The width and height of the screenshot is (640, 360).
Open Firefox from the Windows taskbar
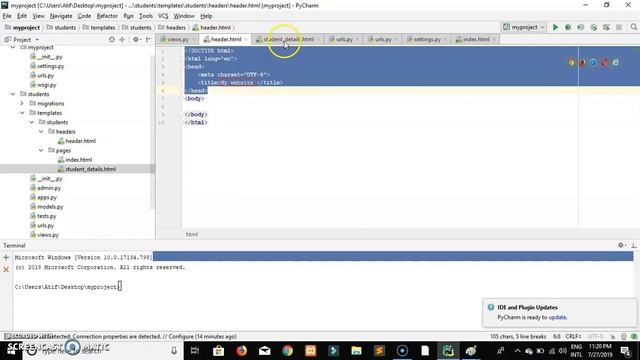(x=242, y=351)
